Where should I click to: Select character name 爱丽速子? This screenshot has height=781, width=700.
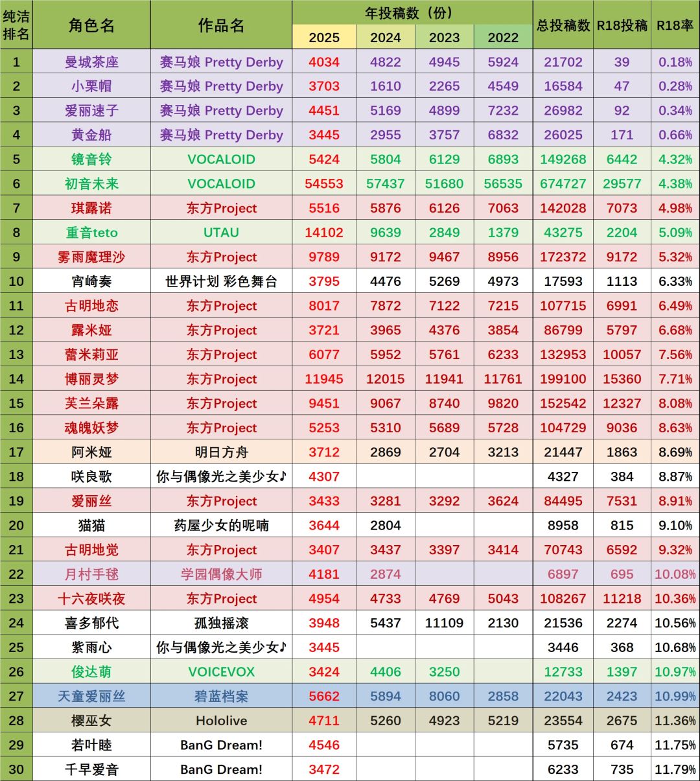[91, 111]
